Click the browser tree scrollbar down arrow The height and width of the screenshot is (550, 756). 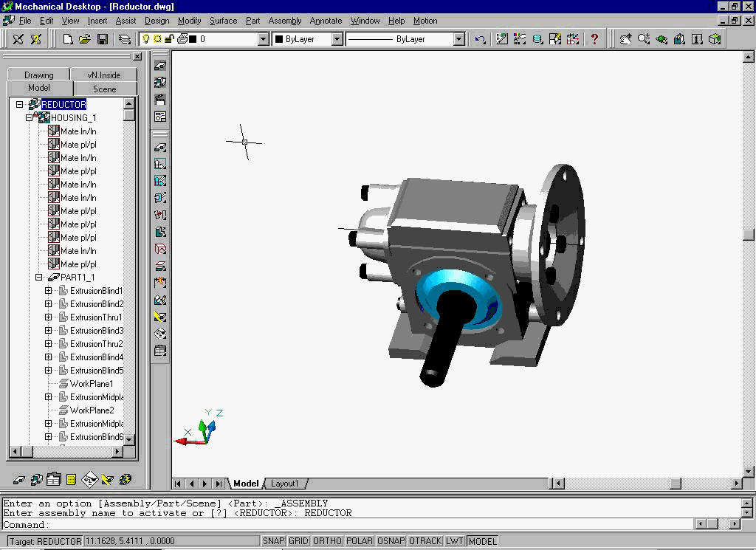[128, 439]
